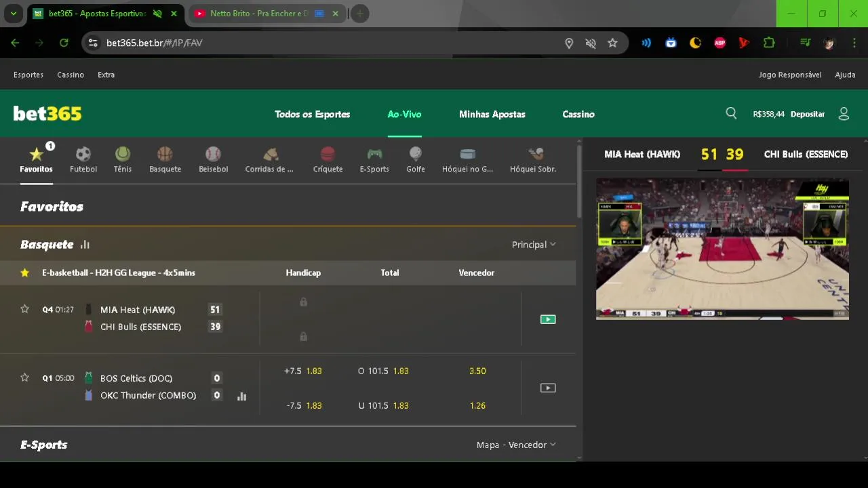
Task: Select the Golfe sport icon
Action: coord(416,160)
